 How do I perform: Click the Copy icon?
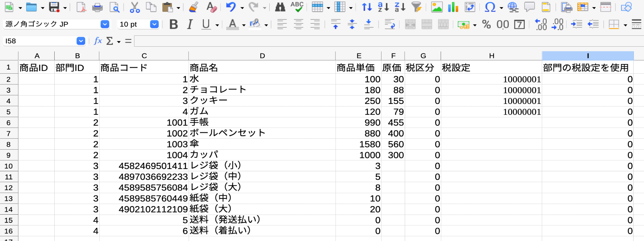click(151, 7)
